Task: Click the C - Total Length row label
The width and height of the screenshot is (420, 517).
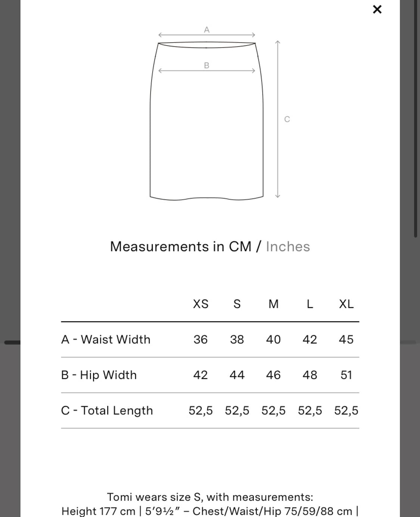Action: [x=107, y=411]
